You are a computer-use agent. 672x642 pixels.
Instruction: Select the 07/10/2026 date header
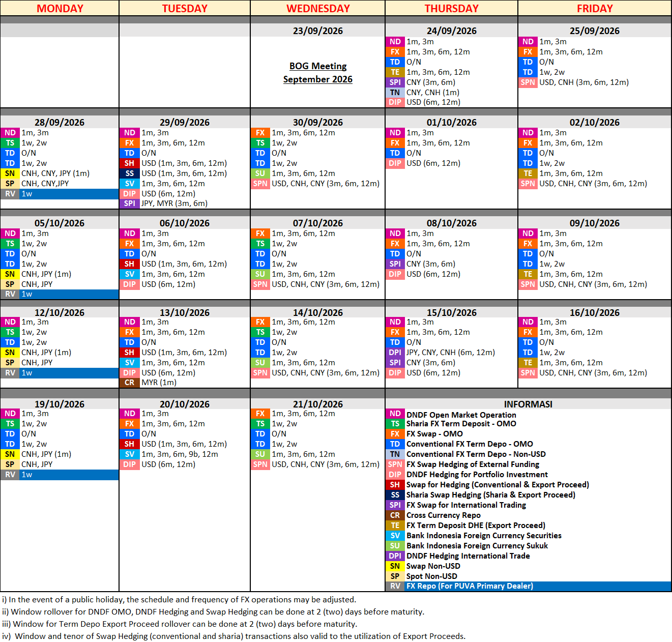tap(318, 223)
